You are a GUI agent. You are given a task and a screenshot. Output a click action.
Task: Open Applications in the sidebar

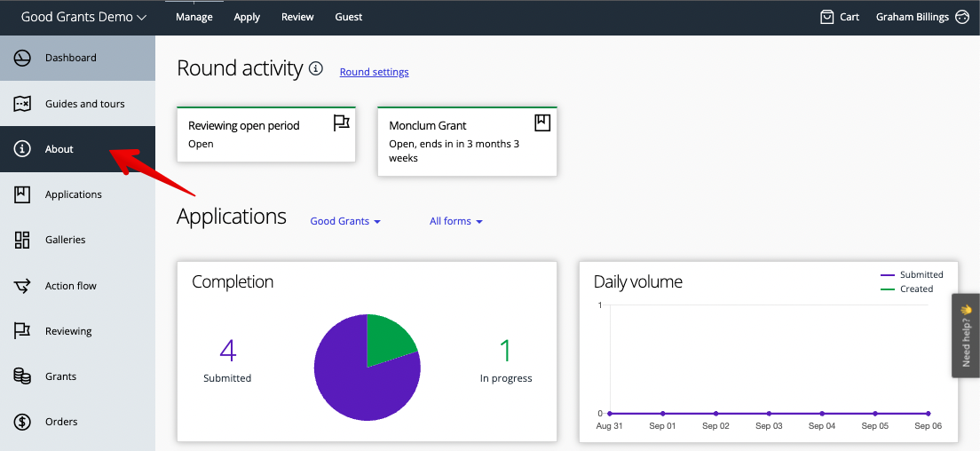(77, 194)
